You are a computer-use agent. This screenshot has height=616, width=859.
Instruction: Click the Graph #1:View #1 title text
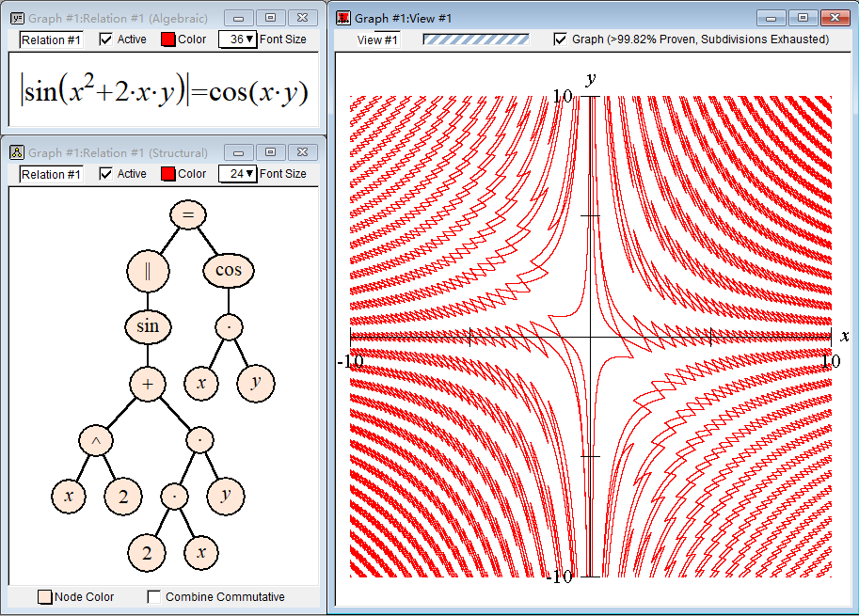click(404, 18)
